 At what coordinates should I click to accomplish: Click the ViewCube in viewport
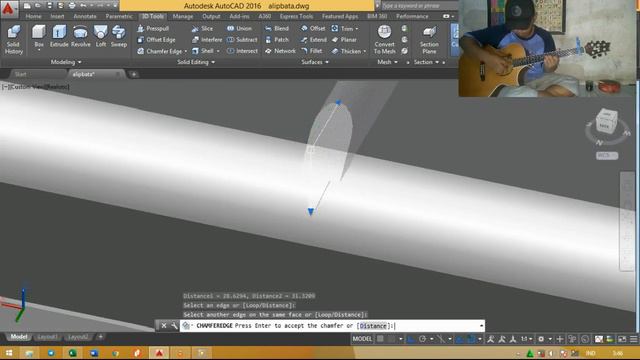pyautogui.click(x=607, y=122)
